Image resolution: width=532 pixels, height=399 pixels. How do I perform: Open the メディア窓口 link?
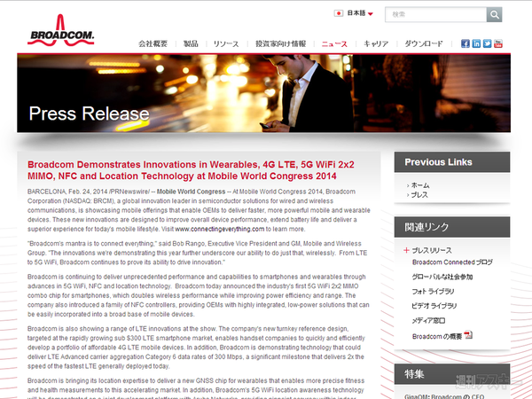428,321
